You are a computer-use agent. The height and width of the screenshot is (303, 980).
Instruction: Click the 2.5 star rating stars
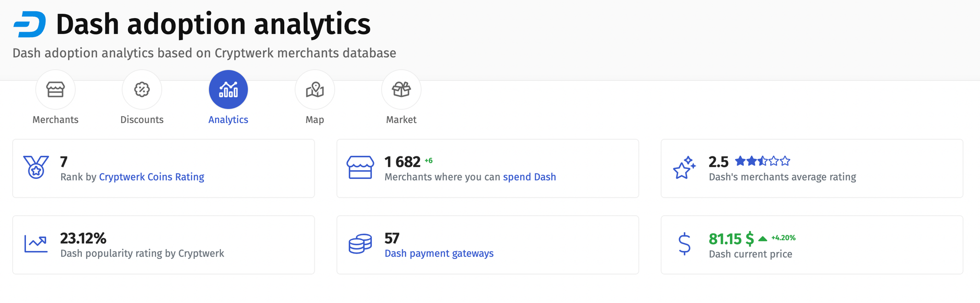[762, 161]
